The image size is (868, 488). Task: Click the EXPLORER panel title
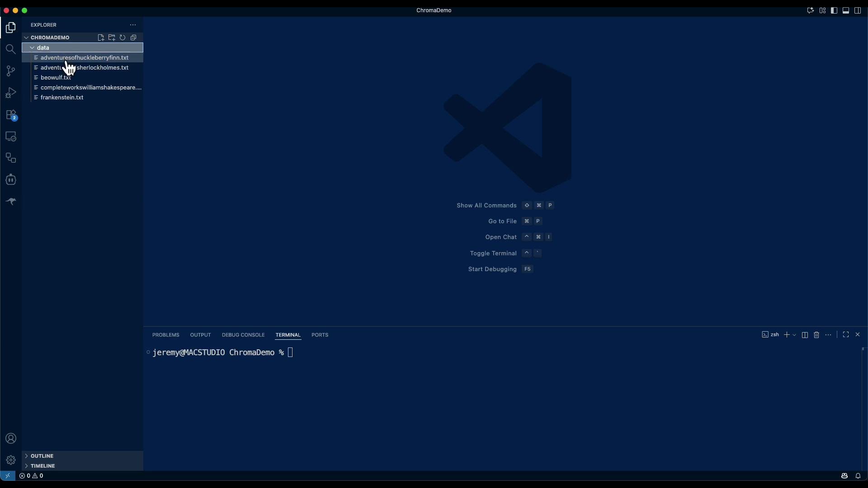point(44,25)
